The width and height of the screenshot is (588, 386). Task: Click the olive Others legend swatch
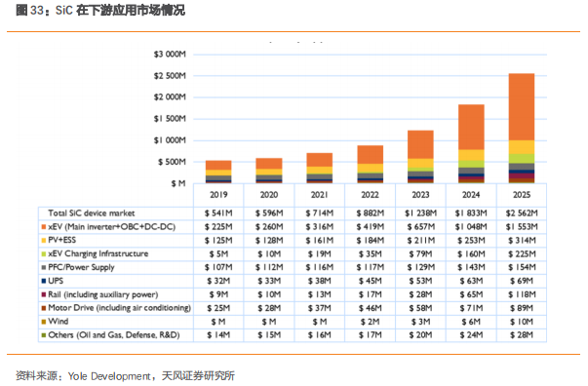click(44, 335)
